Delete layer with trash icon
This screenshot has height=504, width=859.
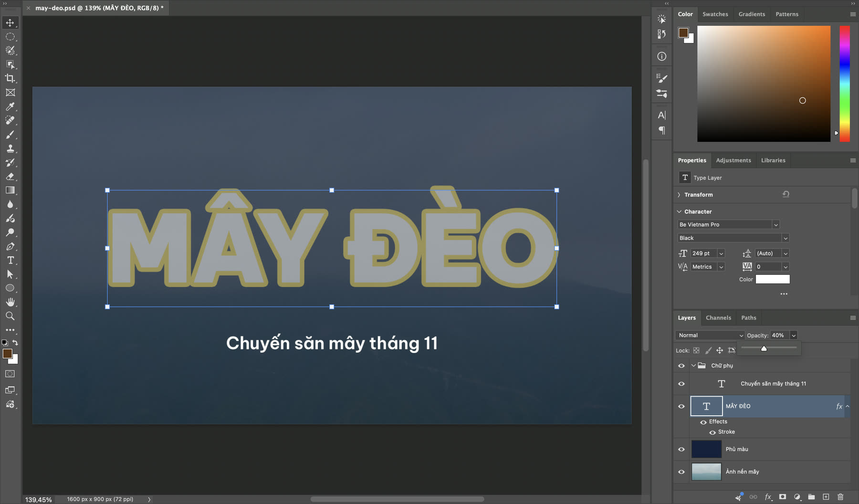tap(840, 497)
